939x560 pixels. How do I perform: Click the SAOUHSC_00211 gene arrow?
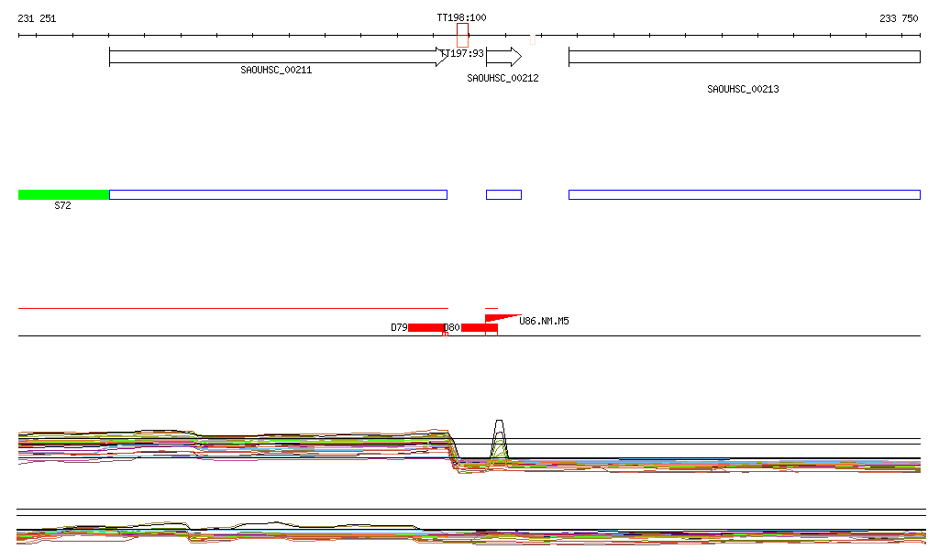(x=279, y=57)
